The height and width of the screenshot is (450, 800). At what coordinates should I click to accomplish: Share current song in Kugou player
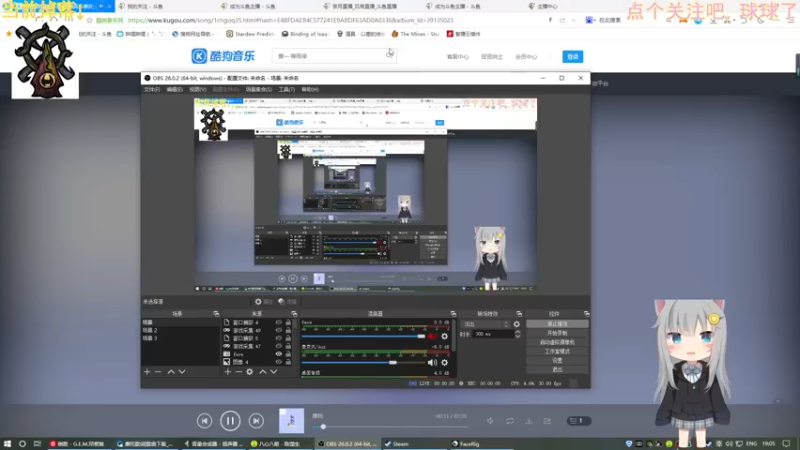pos(547,421)
